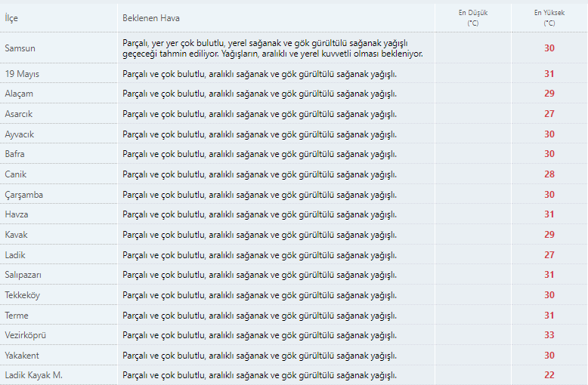Click the 19 Mayıs forecast description
Viewport: 588px width, 385px height.
tap(259, 74)
